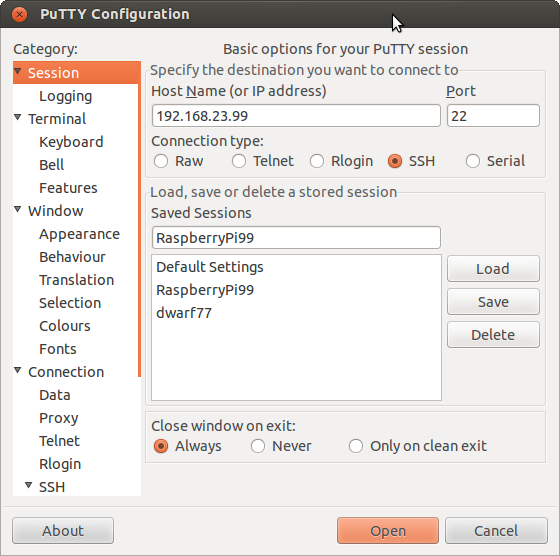
Task: Select Default Settings in session list
Action: pyautogui.click(x=296, y=267)
